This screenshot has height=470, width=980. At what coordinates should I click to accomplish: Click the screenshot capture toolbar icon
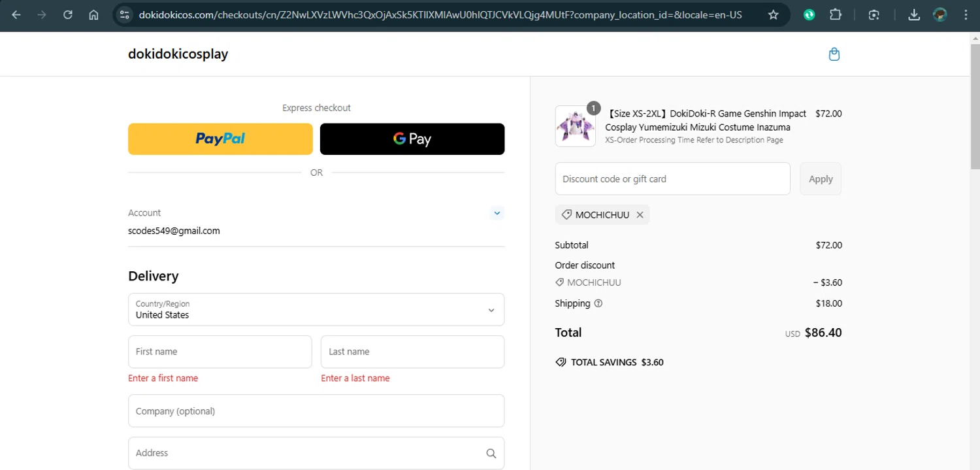874,14
